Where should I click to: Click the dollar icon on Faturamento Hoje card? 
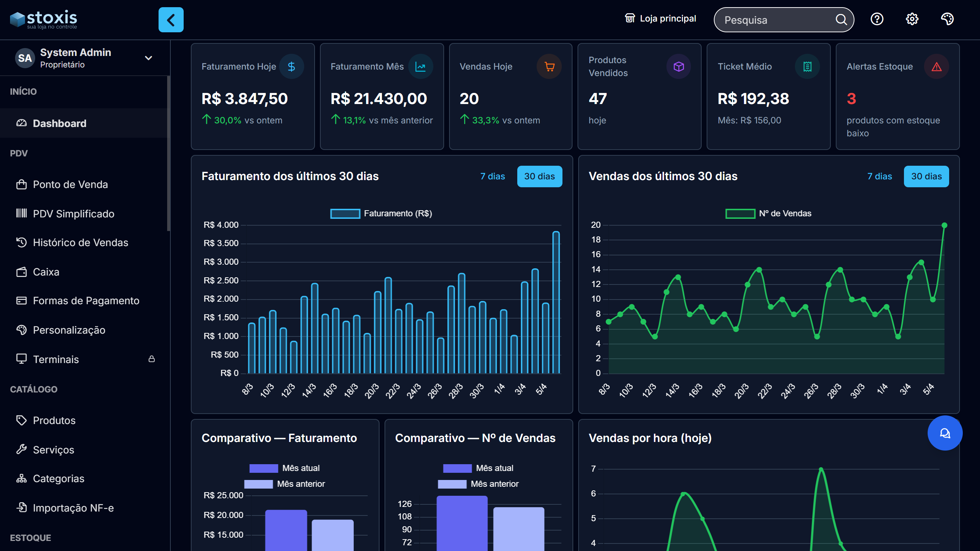coord(291,67)
